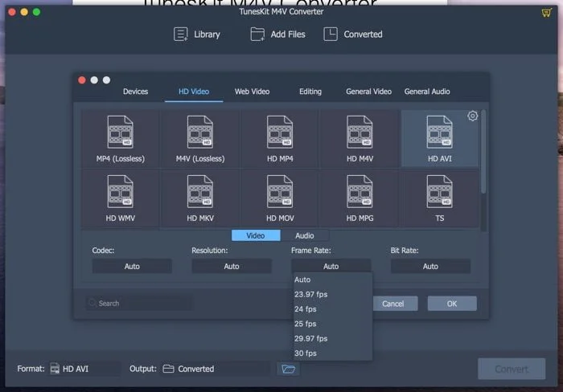Open HD AVI settings gear
Image resolution: width=563 pixels, height=392 pixels.
click(473, 116)
